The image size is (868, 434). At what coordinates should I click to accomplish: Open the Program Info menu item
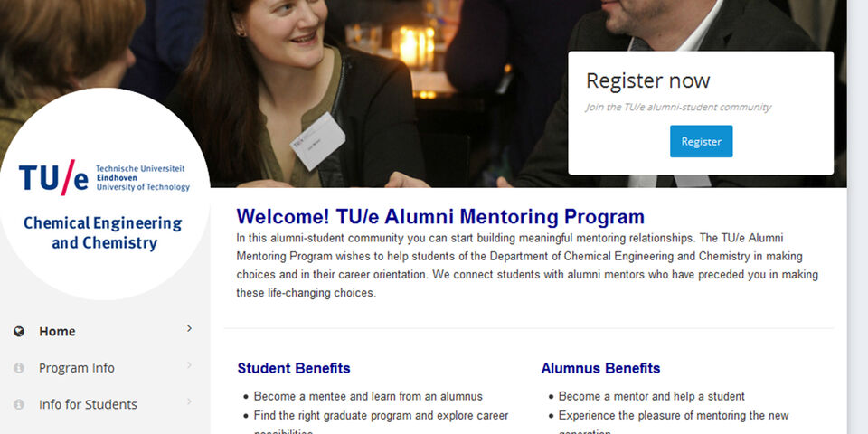click(x=77, y=368)
